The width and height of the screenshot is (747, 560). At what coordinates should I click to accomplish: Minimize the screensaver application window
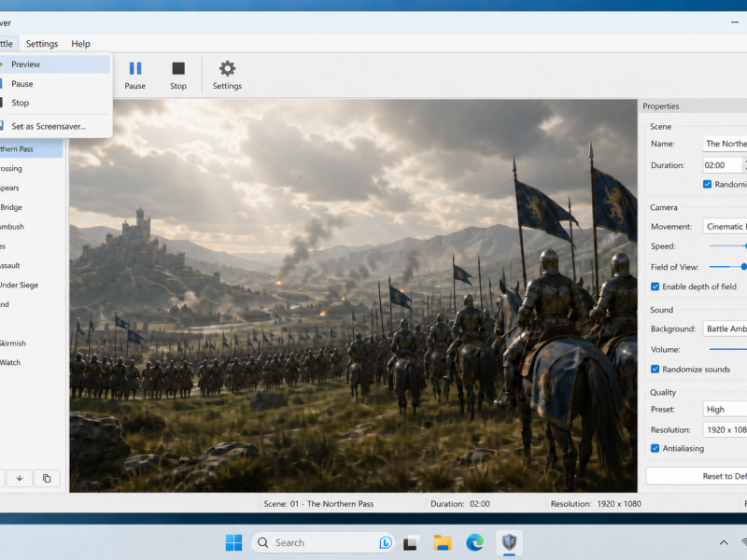(735, 22)
